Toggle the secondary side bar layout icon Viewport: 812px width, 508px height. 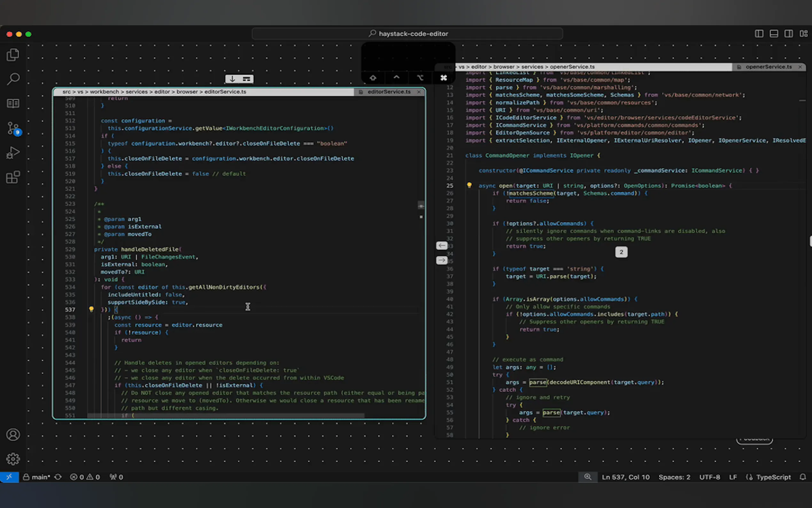click(788, 34)
